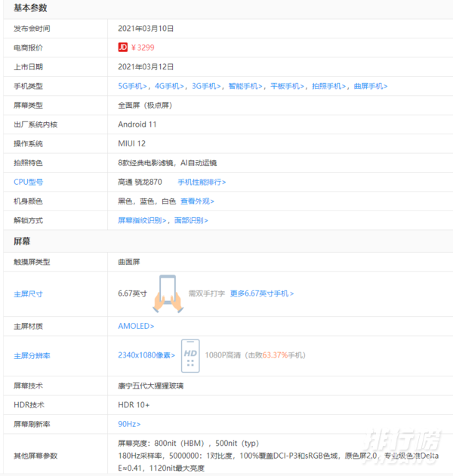453x476 pixels.
Task: Click the 6.67英寸 screen size value
Action: [132, 293]
